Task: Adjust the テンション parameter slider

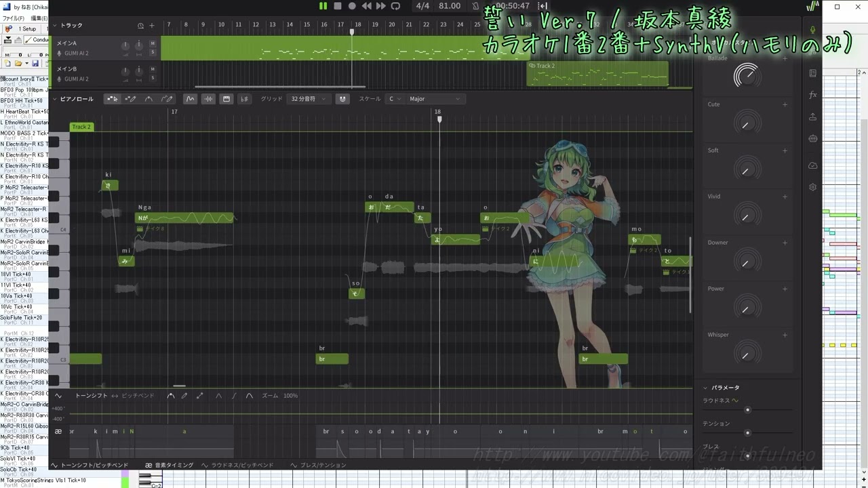Action: [x=748, y=432]
